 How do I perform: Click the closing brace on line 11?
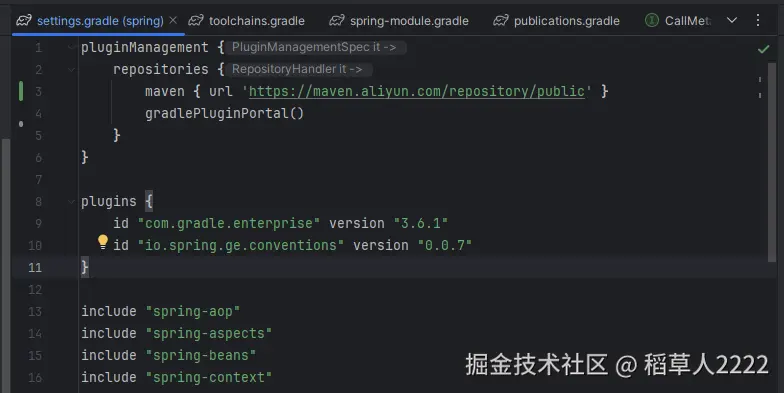pyautogui.click(x=84, y=267)
